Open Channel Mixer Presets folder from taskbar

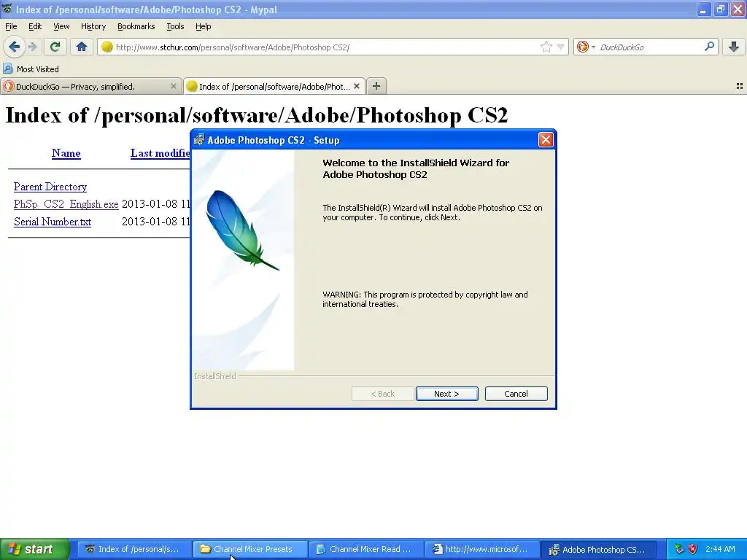tap(249, 550)
